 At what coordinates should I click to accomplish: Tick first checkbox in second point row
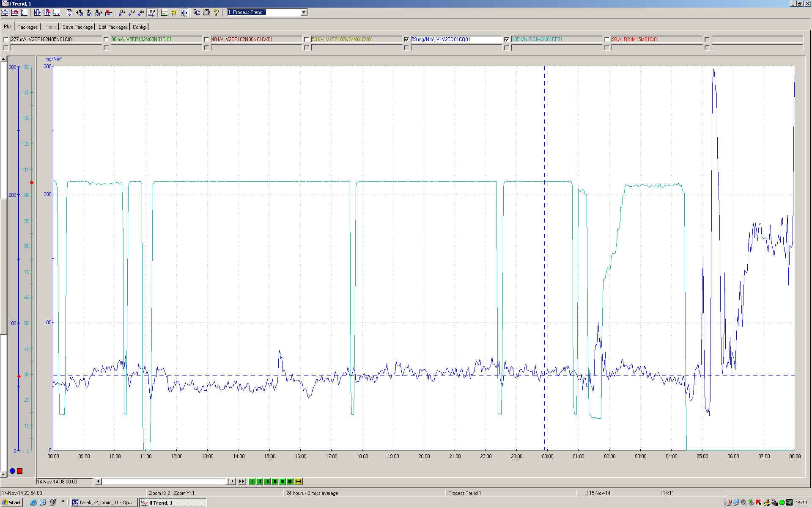coord(6,48)
